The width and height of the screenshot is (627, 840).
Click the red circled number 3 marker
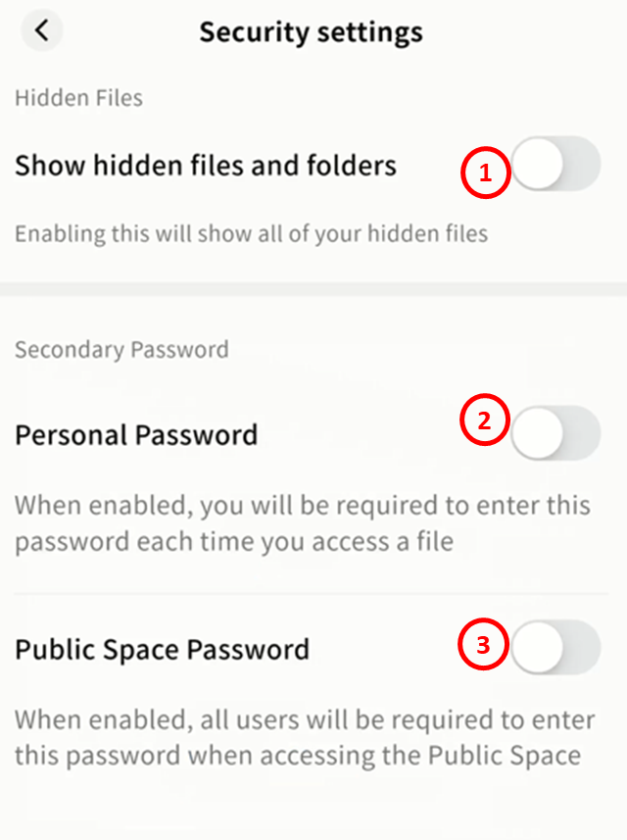[485, 645]
